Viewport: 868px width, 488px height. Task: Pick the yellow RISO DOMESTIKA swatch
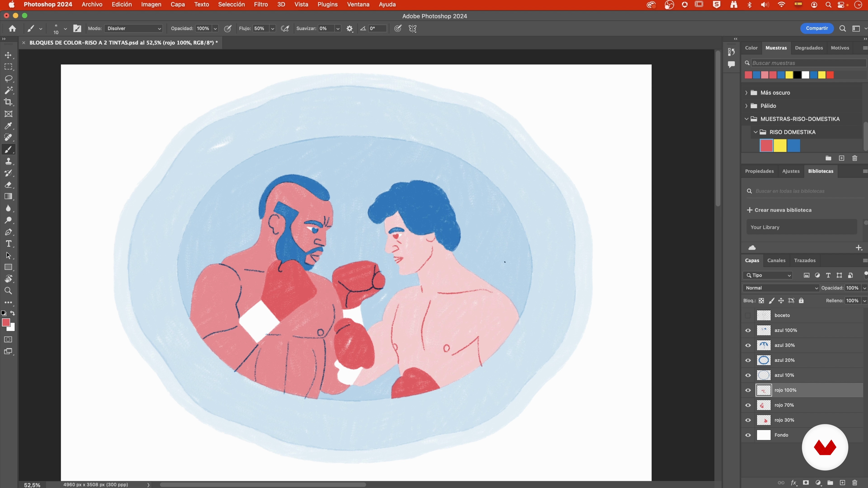coord(780,146)
